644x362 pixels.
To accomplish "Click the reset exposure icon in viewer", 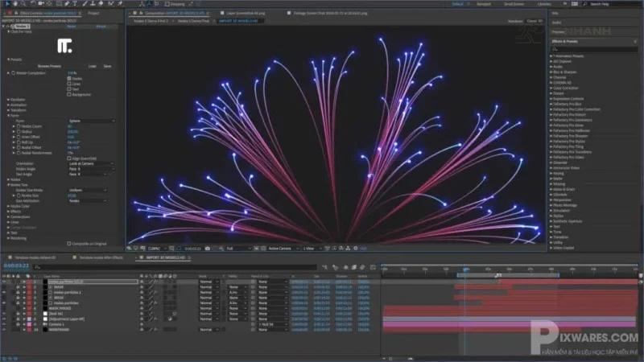I will click(356, 249).
